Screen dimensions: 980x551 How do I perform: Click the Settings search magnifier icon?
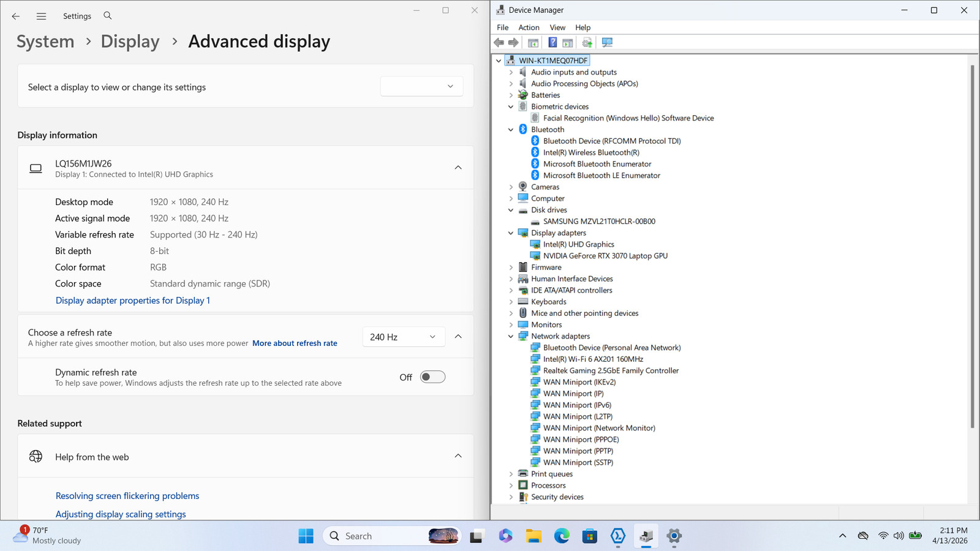pyautogui.click(x=108, y=15)
